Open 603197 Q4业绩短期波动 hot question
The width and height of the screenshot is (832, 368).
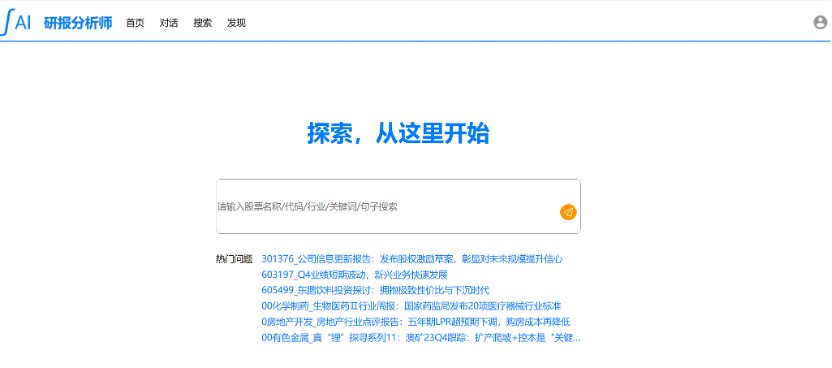pos(354,275)
